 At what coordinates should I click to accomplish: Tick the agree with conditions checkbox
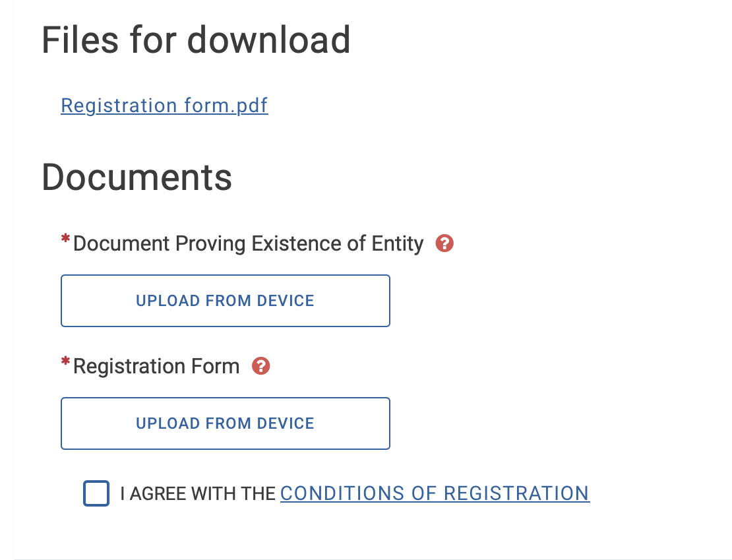(96, 493)
